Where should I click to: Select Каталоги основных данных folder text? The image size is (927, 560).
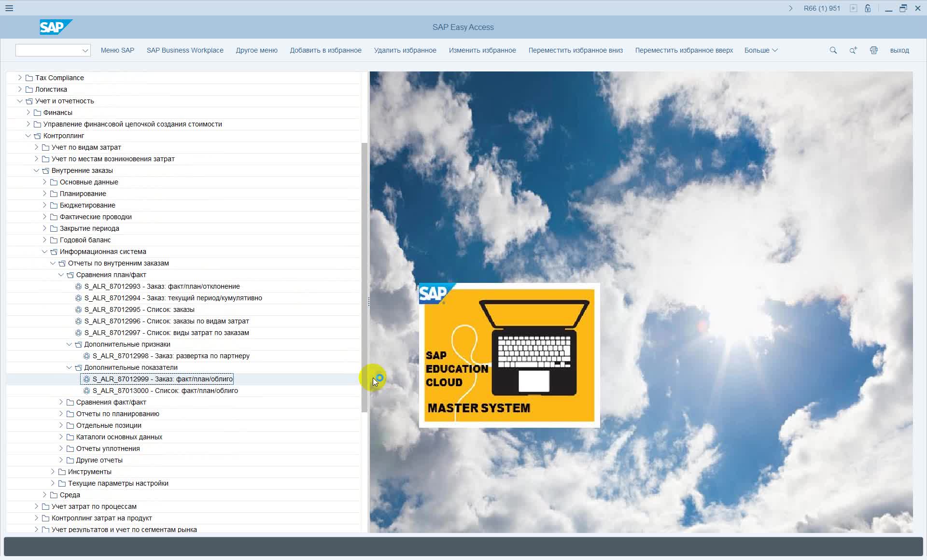click(119, 437)
